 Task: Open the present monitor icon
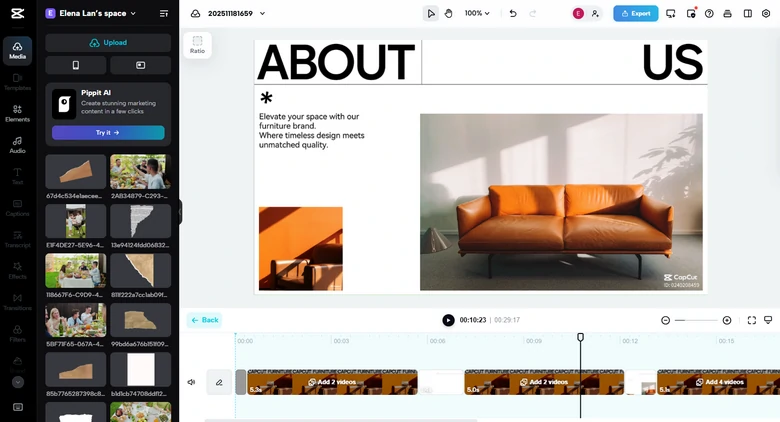tap(671, 13)
